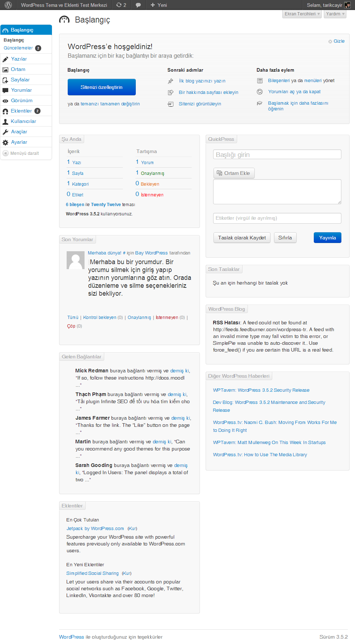Click the Ortam media icon in sidebar
Image resolution: width=355 pixels, height=644 pixels.
(5, 70)
